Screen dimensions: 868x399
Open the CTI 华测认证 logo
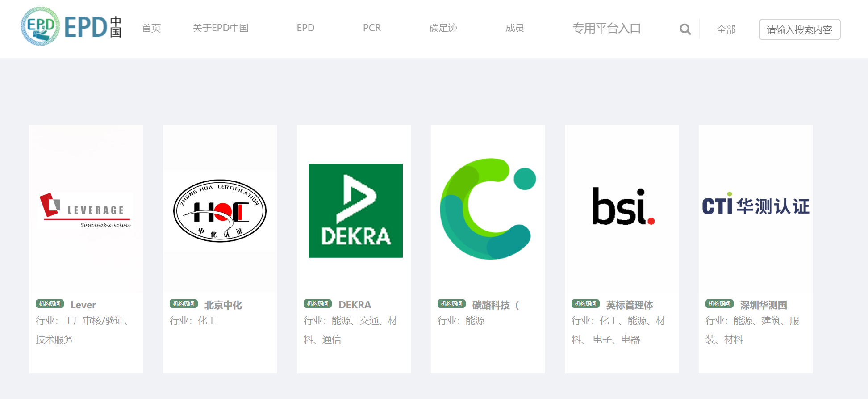pyautogui.click(x=755, y=205)
